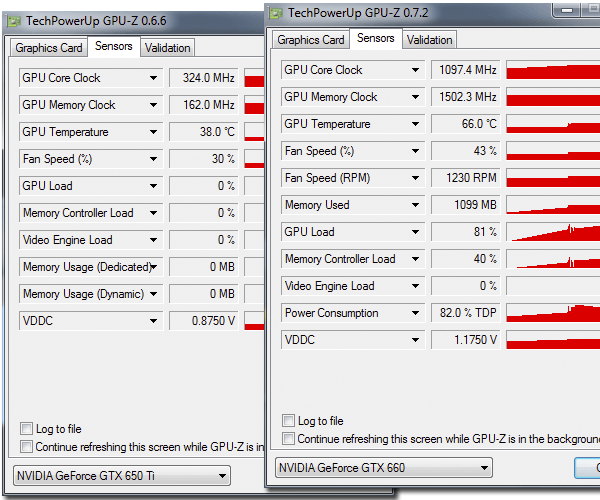Viewport: 600px width, 500px height.
Task: Click GPU Load history graph in GPU-Z 0.7.2
Action: click(x=553, y=232)
